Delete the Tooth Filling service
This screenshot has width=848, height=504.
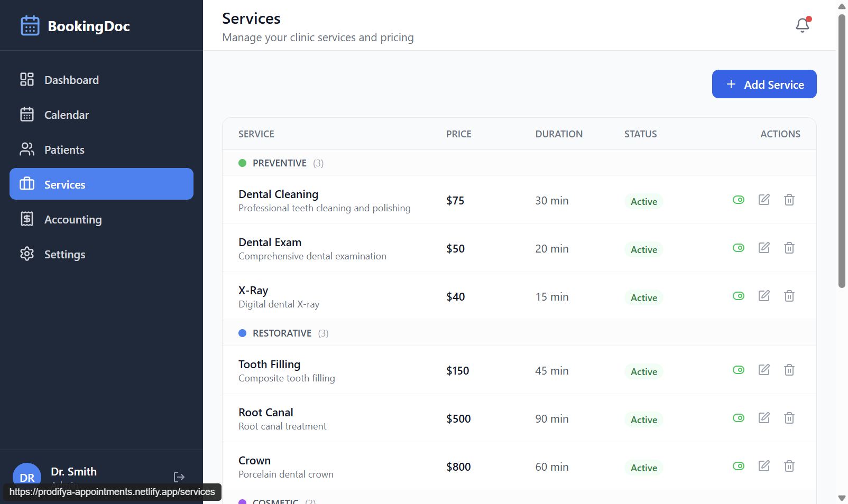click(789, 370)
